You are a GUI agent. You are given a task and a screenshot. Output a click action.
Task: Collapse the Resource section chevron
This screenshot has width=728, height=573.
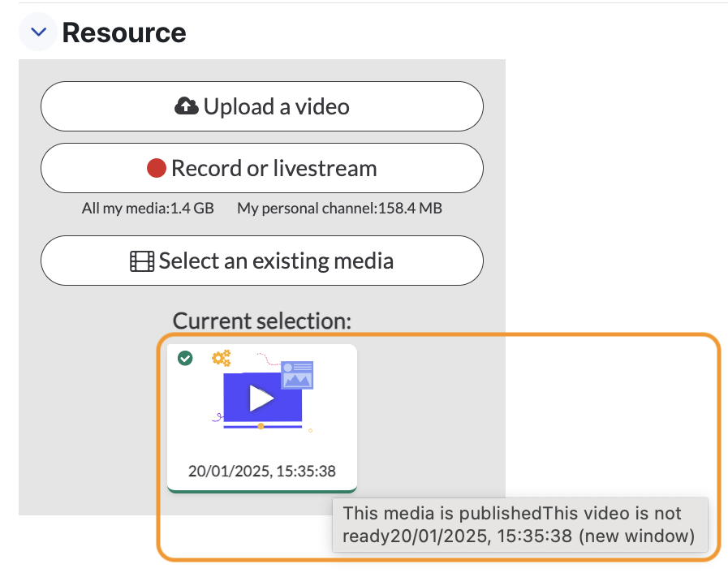pos(38,32)
